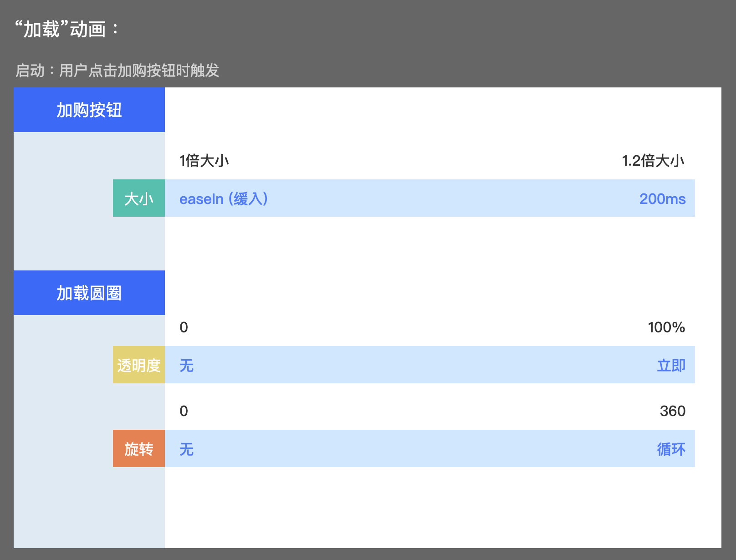The height and width of the screenshot is (560, 736).
Task: Click the 1倍大小 start value
Action: point(204,161)
